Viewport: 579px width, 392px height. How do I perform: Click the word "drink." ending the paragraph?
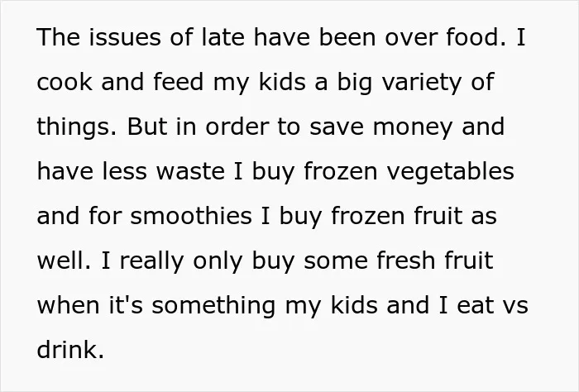[x=71, y=350]
